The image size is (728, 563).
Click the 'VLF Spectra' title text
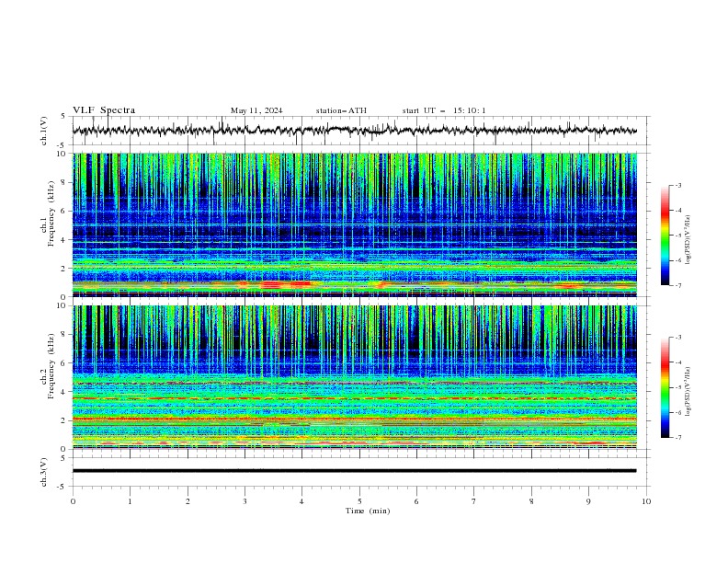click(104, 110)
